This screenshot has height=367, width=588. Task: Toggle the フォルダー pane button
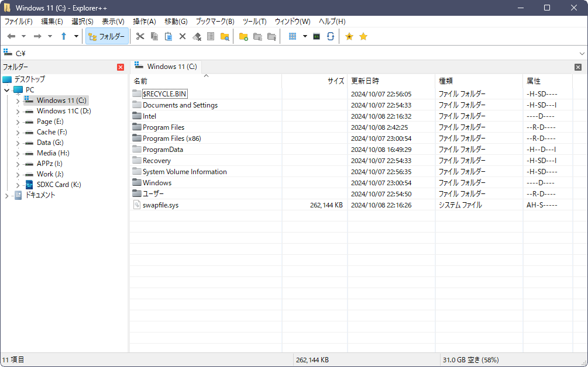coord(107,36)
